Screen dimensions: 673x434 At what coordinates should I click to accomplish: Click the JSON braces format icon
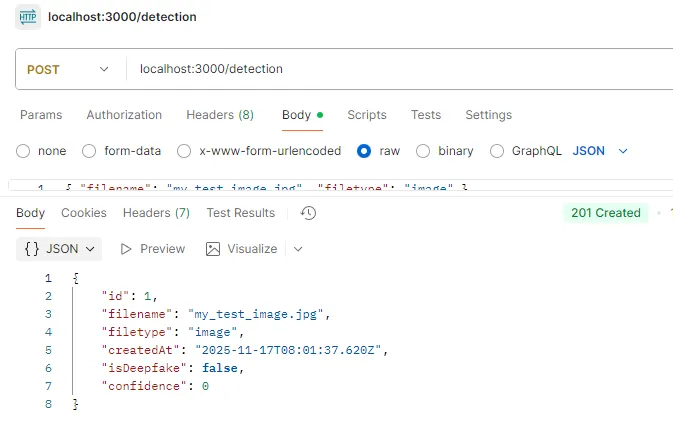coord(32,249)
